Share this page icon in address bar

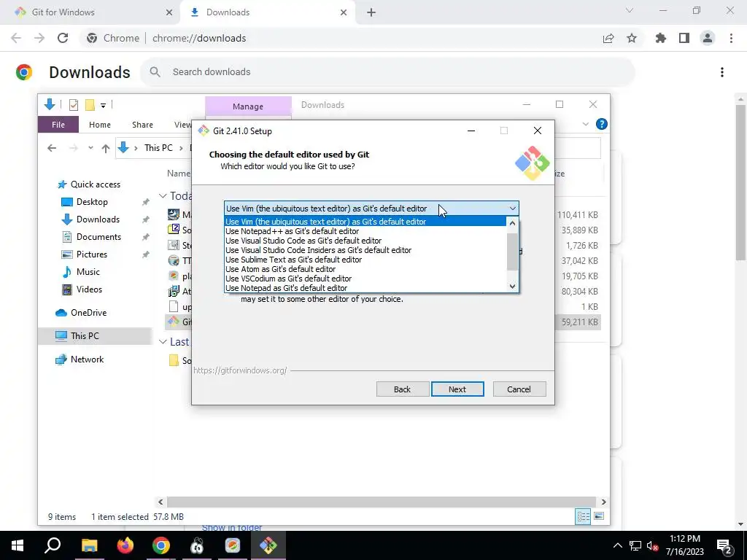tap(608, 38)
